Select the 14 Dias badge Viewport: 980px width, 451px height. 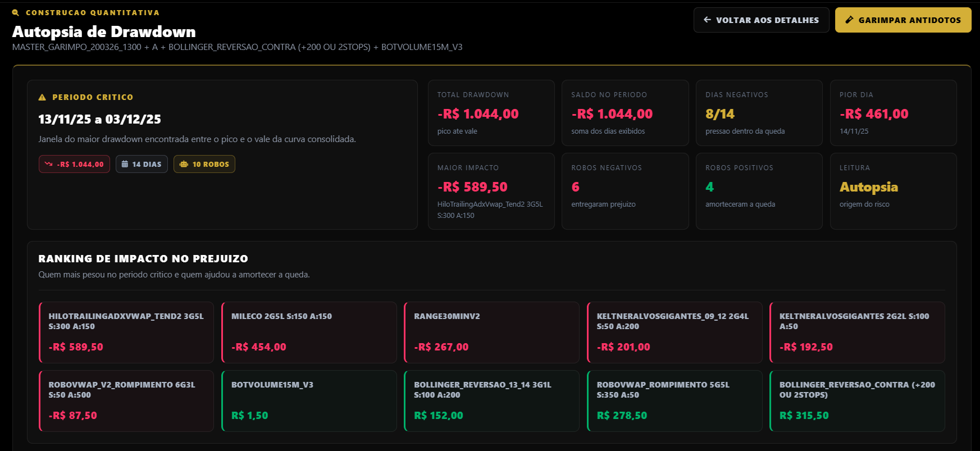[x=142, y=164]
